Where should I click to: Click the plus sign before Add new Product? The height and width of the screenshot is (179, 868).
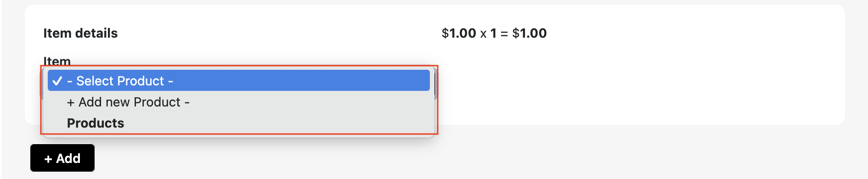[x=71, y=102]
